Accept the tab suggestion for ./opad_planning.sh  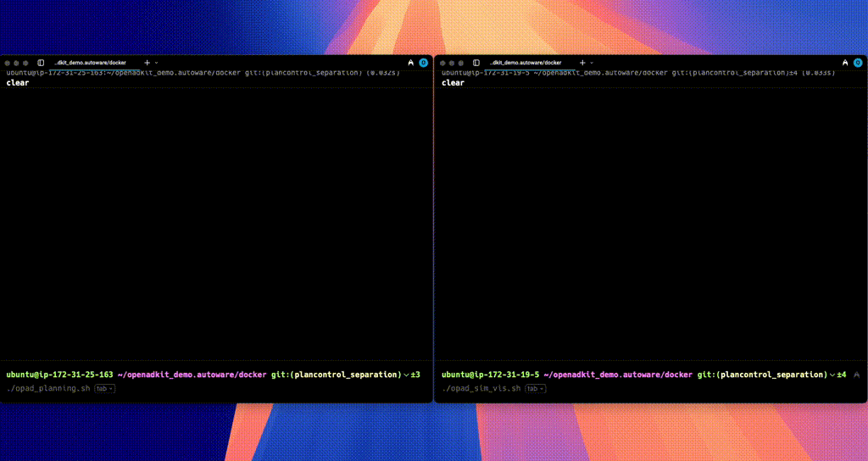(104, 388)
